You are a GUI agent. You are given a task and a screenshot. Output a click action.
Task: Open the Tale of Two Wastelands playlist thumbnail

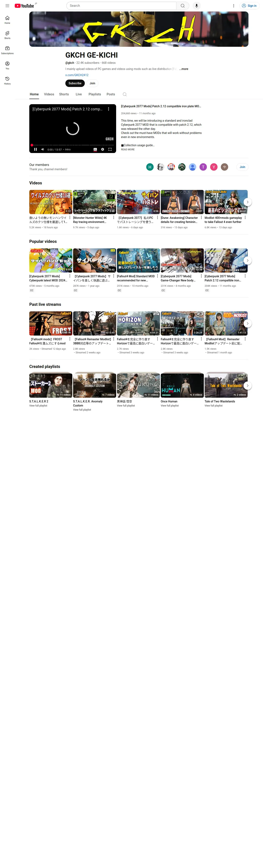[x=226, y=385]
